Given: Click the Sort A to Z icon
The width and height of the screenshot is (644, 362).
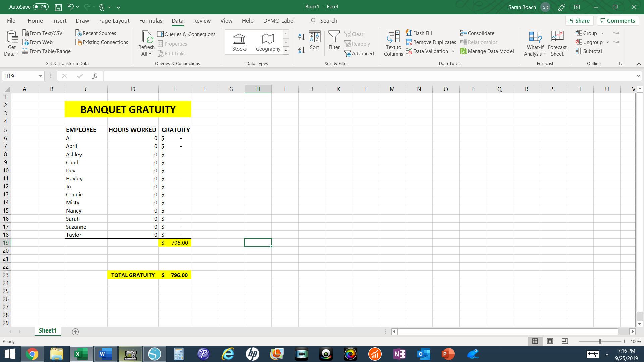Looking at the screenshot, I should click(301, 37).
